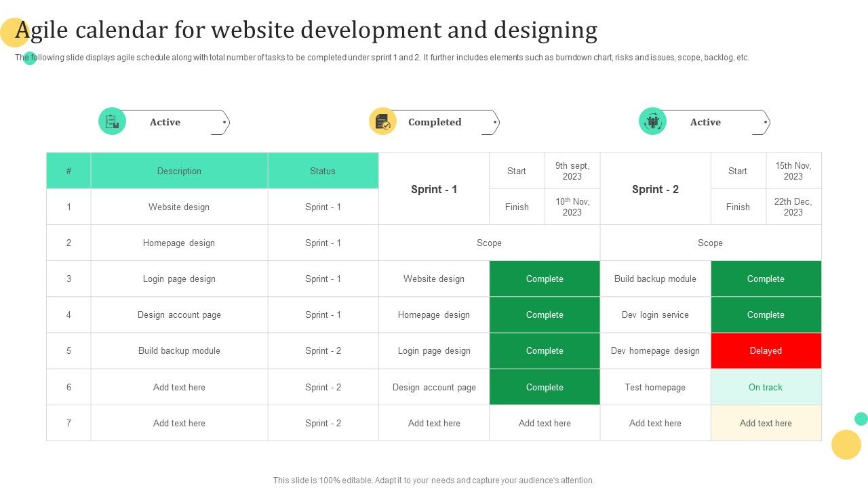Click the '#' column header

pos(68,171)
